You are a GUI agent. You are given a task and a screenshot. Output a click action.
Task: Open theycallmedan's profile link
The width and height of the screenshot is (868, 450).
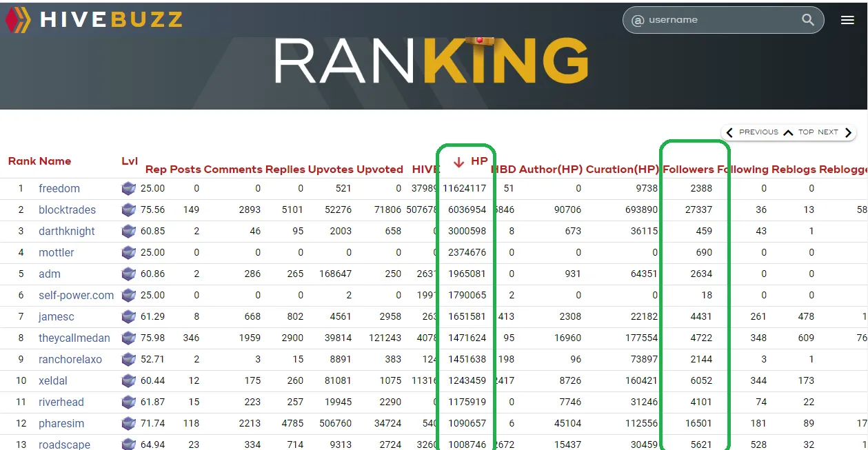coord(74,338)
